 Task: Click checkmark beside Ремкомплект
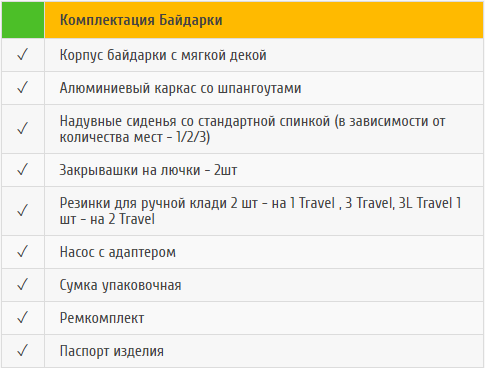point(22,318)
